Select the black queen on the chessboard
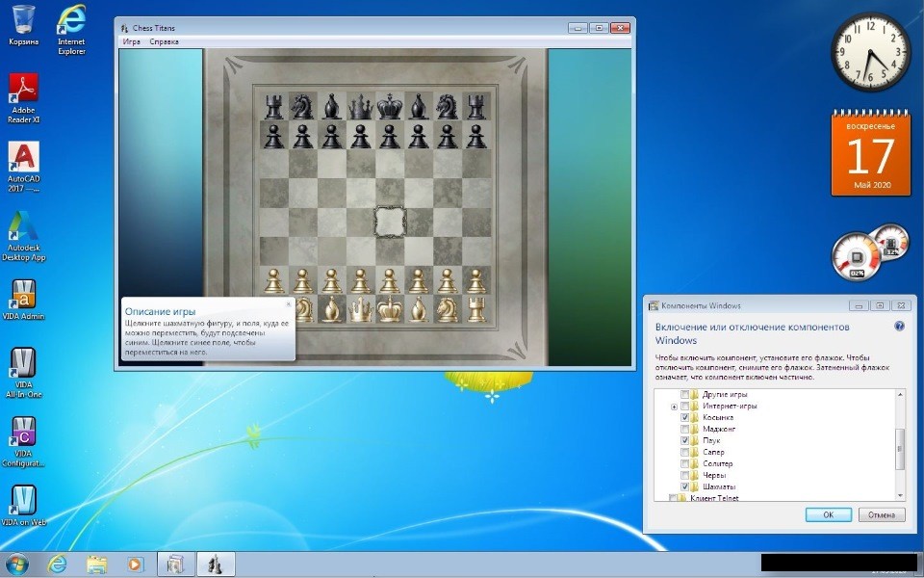 click(x=361, y=107)
